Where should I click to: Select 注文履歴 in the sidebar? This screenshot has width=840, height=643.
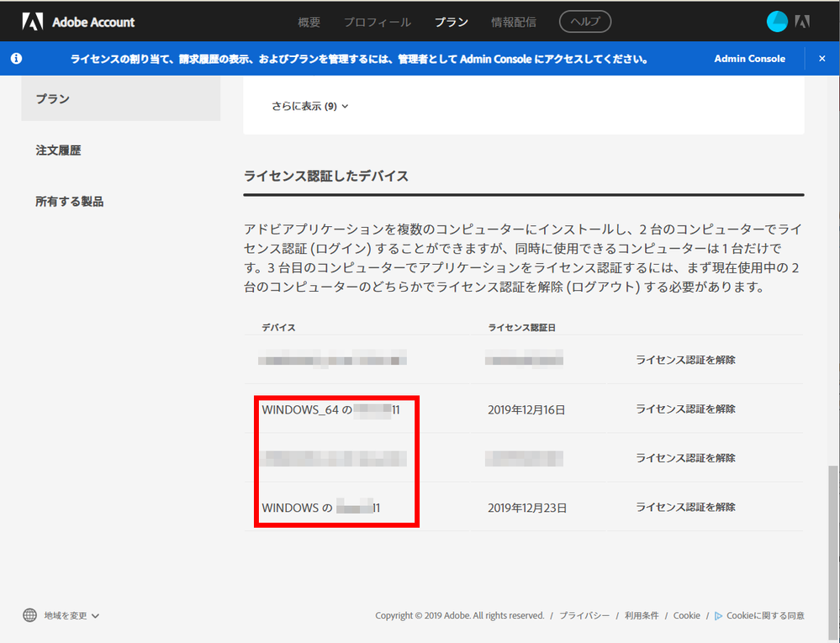58,150
